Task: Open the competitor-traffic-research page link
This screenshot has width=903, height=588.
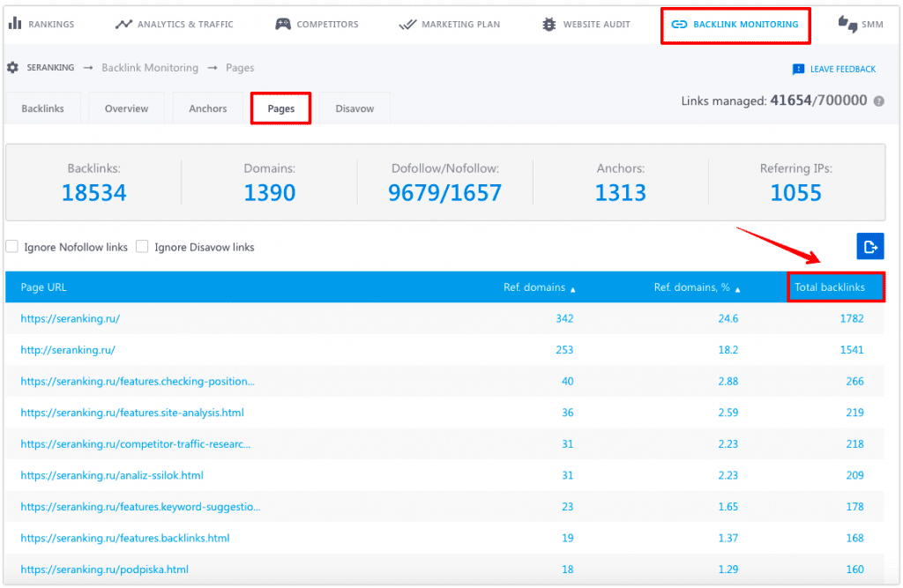Action: [x=135, y=444]
